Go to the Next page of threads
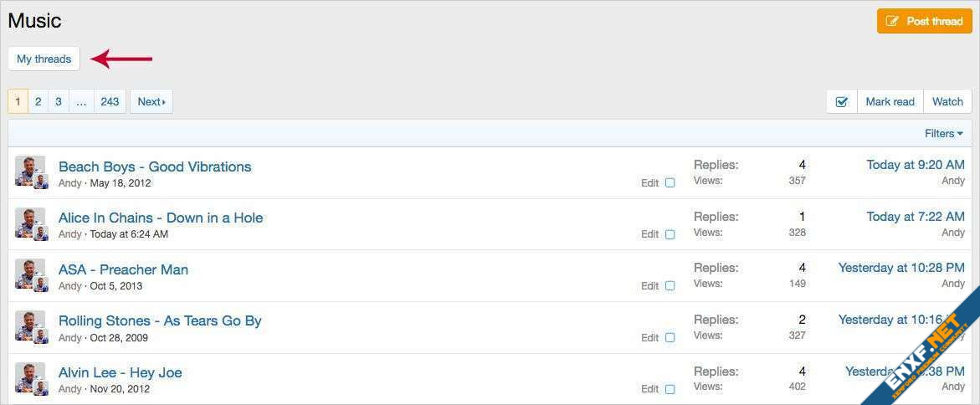980x405 pixels. coord(151,102)
